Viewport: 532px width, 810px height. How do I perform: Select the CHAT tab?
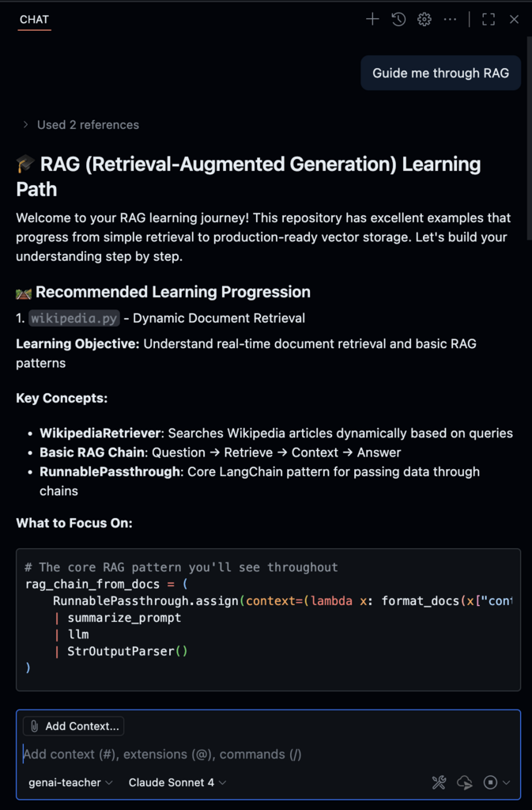point(34,20)
